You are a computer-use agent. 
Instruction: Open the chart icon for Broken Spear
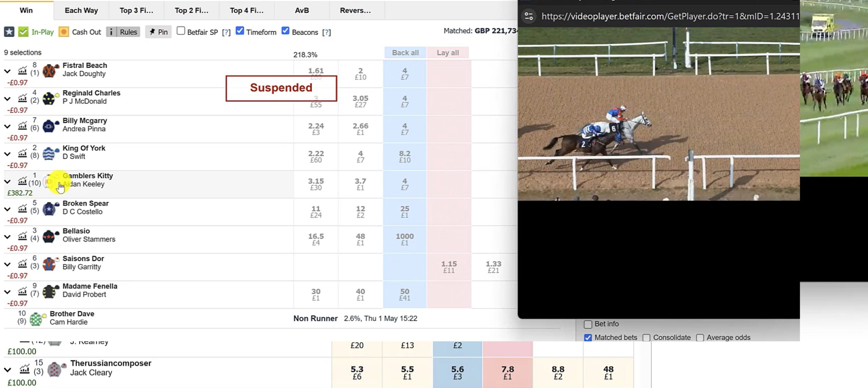point(22,209)
